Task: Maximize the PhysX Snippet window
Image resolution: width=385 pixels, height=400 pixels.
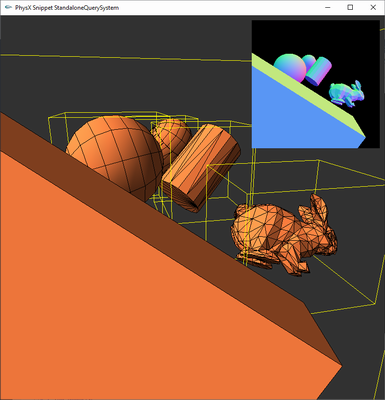Action: 350,7
